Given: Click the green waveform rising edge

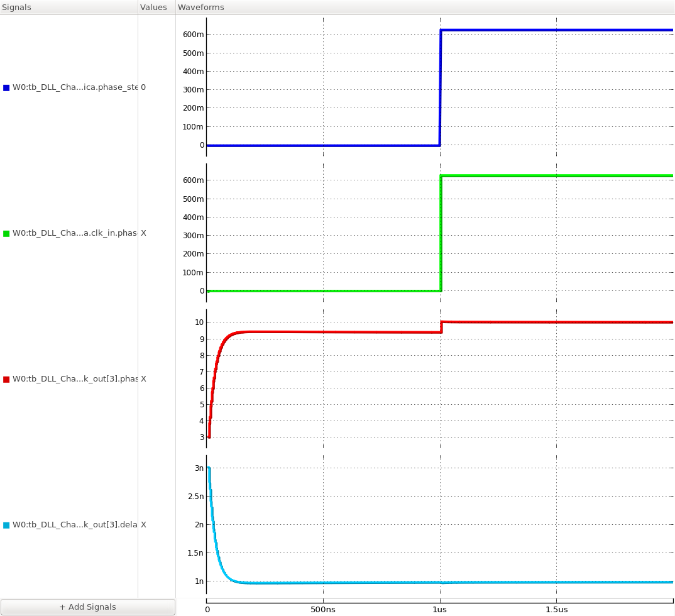Looking at the screenshot, I should (x=441, y=233).
